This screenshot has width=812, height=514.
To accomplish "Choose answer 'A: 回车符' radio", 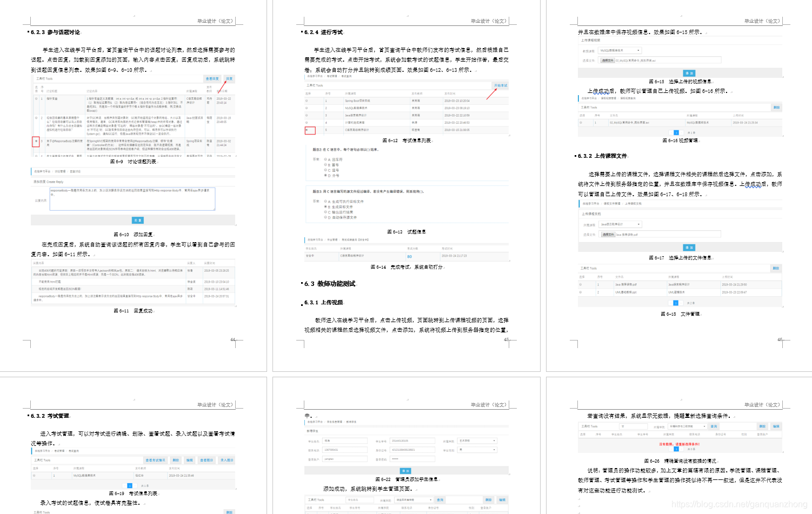I will [x=325, y=159].
